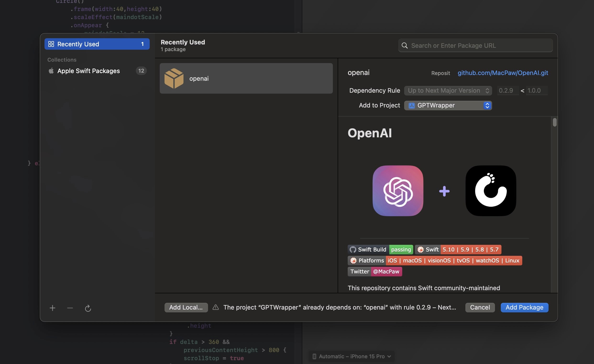Open the Dependency Rule dropdown
594x364 pixels.
pyautogui.click(x=448, y=91)
